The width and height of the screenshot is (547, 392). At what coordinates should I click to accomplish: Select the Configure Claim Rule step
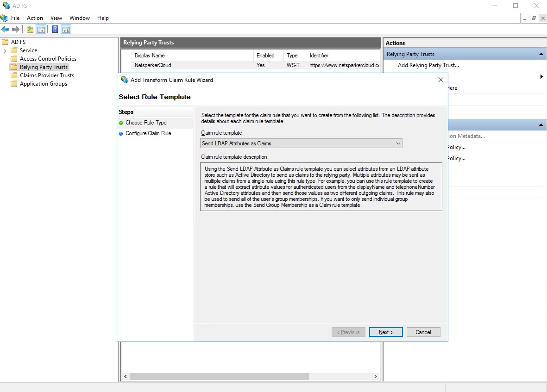point(148,133)
